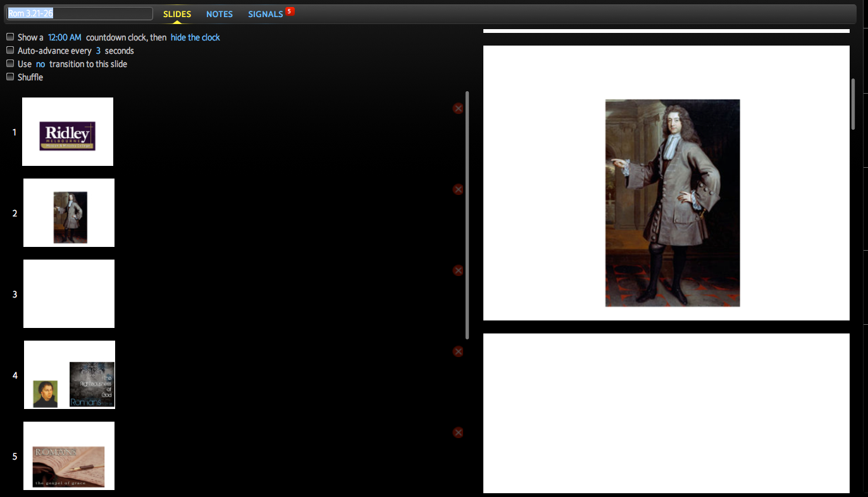Switch to the SLIDES tab

(177, 14)
